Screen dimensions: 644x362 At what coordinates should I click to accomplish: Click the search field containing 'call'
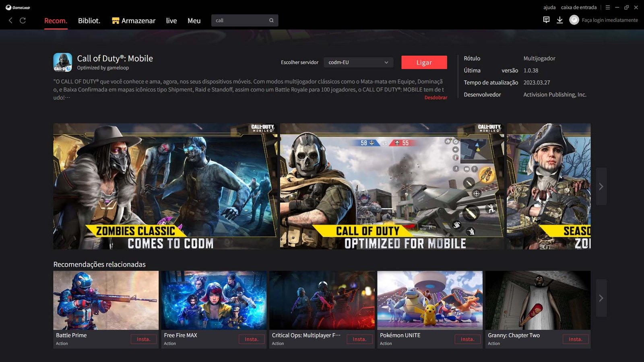(x=245, y=21)
